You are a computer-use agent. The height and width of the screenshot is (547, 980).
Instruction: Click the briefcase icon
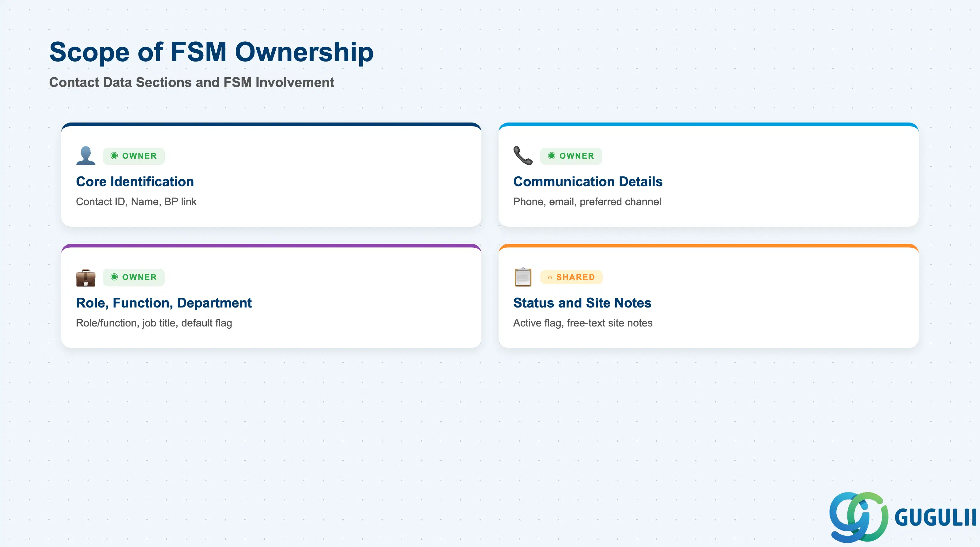pos(86,277)
